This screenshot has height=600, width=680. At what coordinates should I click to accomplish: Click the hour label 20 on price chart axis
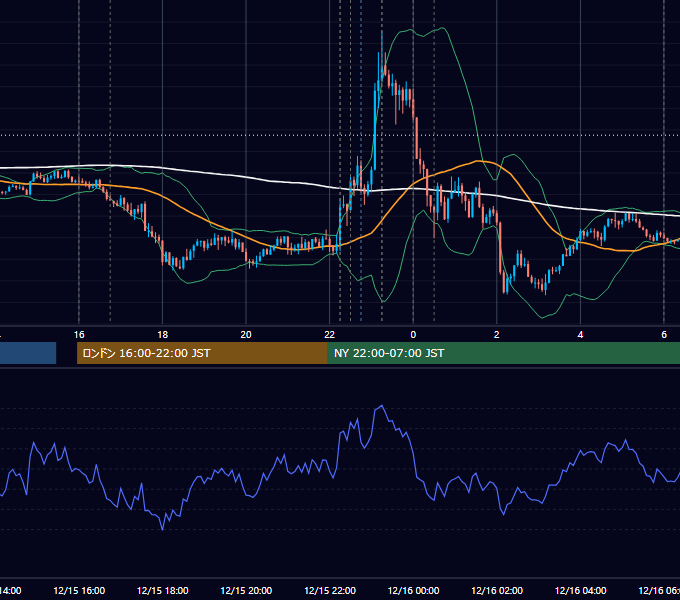(246, 335)
